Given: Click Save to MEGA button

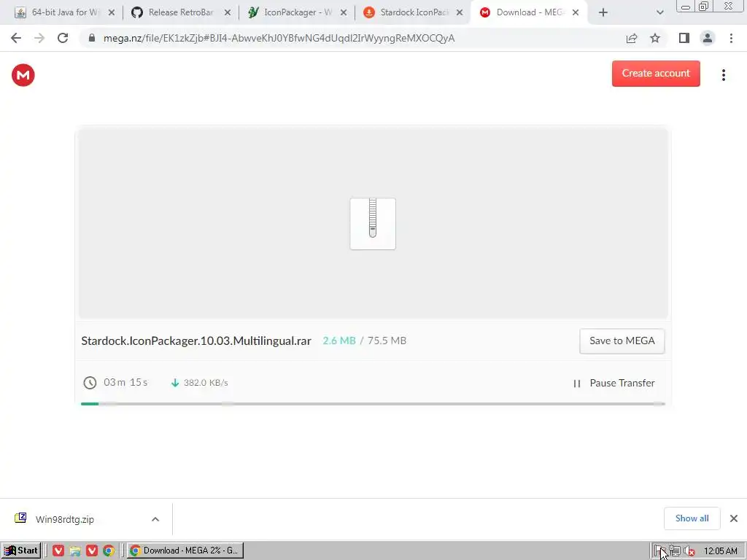Looking at the screenshot, I should point(622,341).
